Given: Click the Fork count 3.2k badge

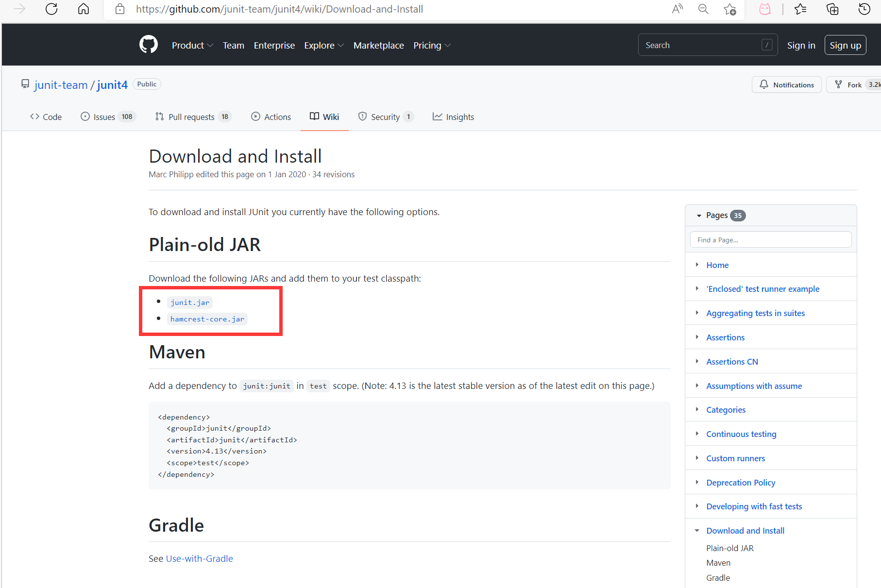Looking at the screenshot, I should coord(873,84).
